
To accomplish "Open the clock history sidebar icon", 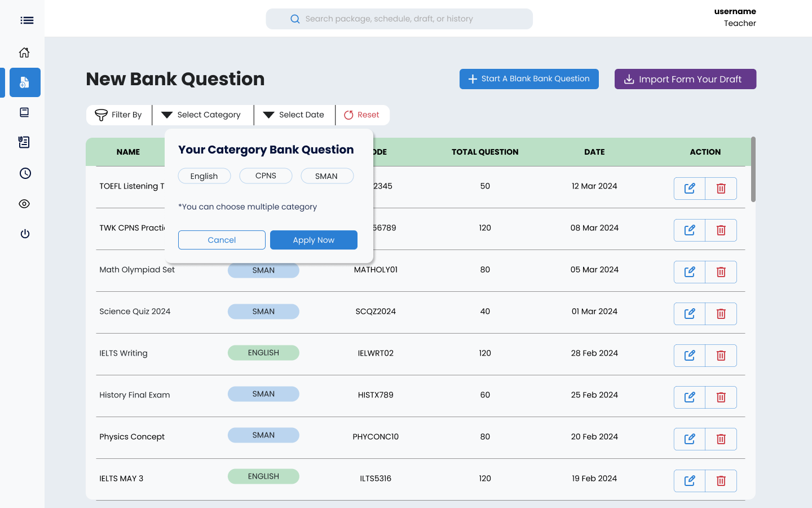I will [x=25, y=173].
